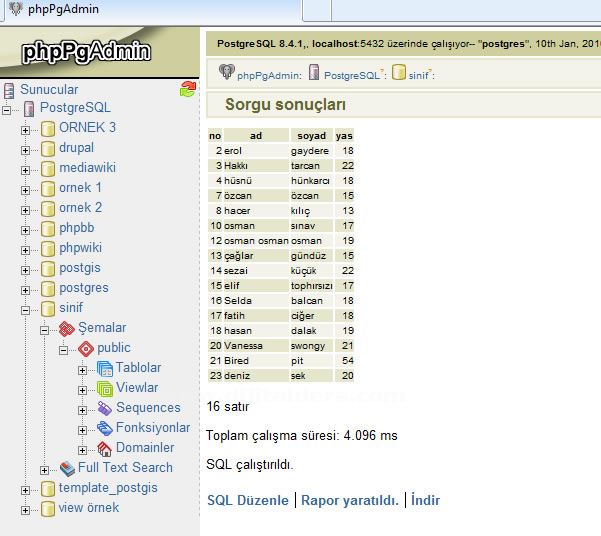The width and height of the screenshot is (601, 536).
Task: Select the phpPgAdmin browser tab
Action: click(x=153, y=10)
